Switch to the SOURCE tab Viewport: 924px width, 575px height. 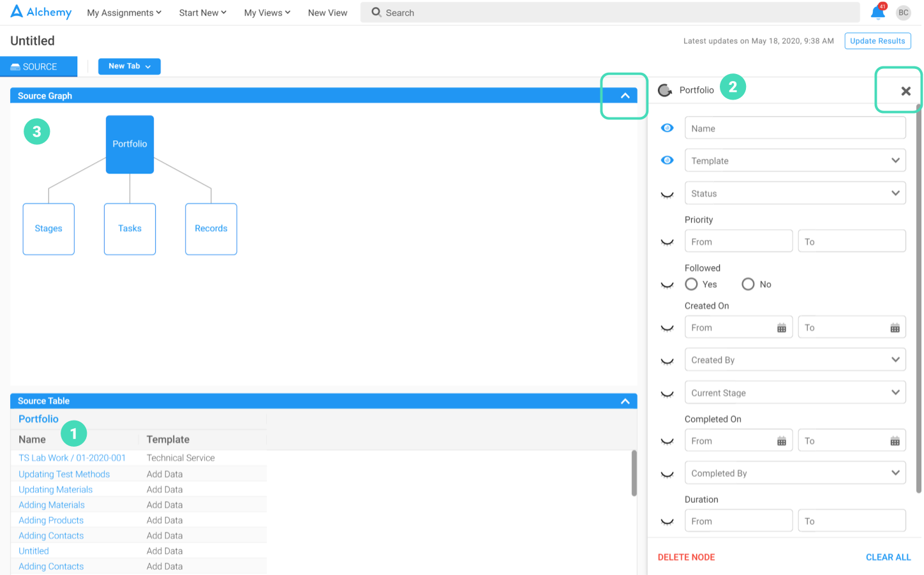(x=38, y=66)
